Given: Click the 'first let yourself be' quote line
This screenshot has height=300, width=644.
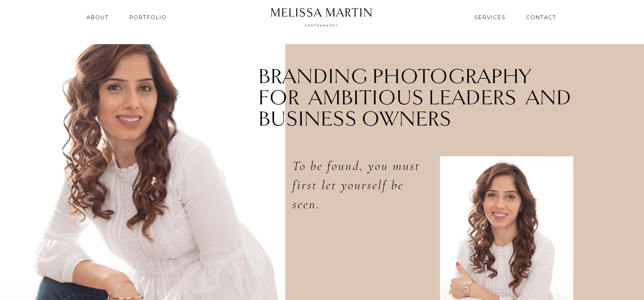Looking at the screenshot, I should pyautogui.click(x=348, y=186).
